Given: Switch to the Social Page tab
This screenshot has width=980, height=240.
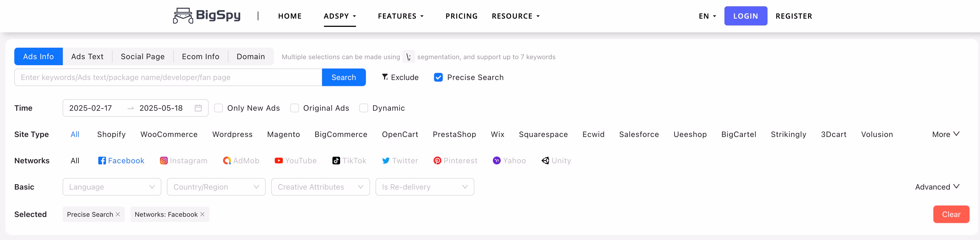Looking at the screenshot, I should coord(143,57).
